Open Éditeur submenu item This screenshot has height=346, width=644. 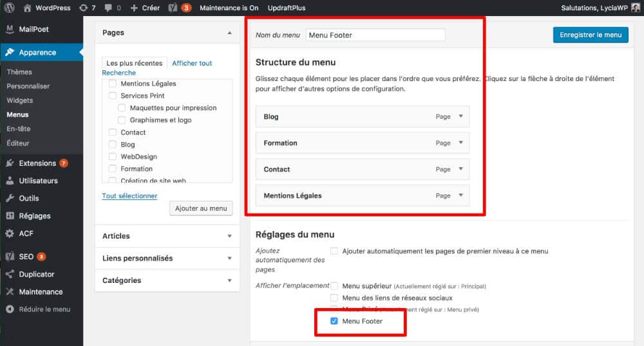[x=18, y=143]
